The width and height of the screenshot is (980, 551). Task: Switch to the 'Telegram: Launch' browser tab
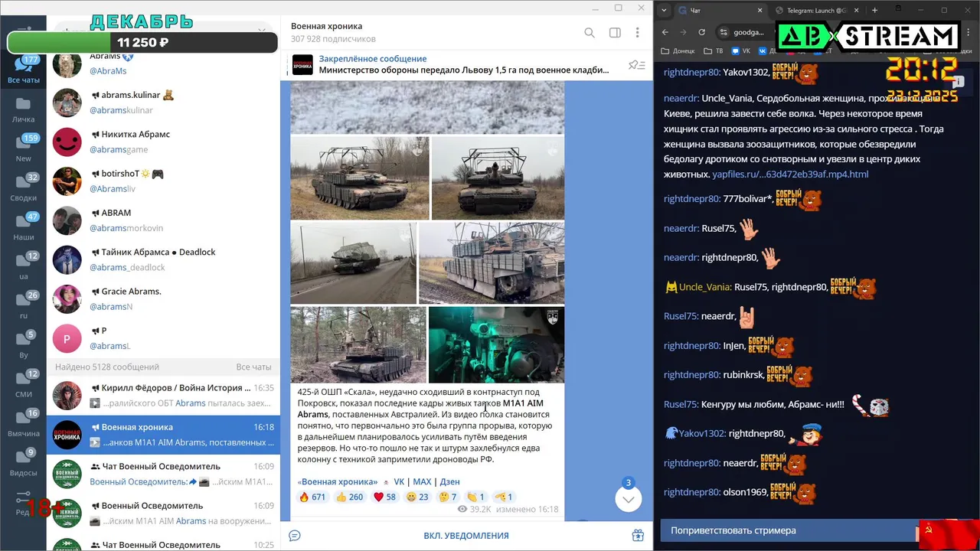[x=815, y=10]
